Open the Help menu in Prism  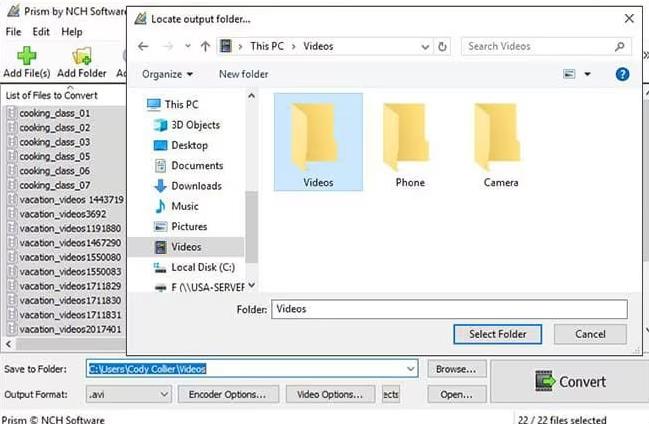[72, 32]
